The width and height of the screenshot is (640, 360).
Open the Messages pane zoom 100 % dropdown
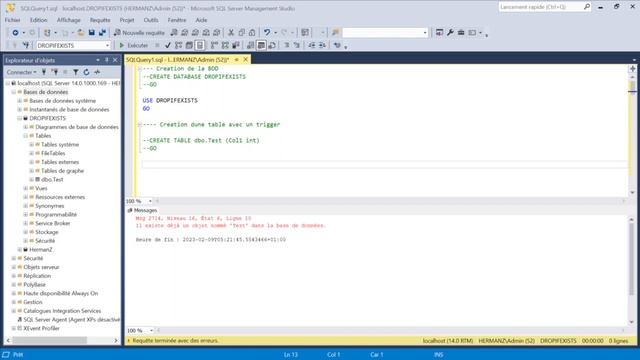[151, 331]
